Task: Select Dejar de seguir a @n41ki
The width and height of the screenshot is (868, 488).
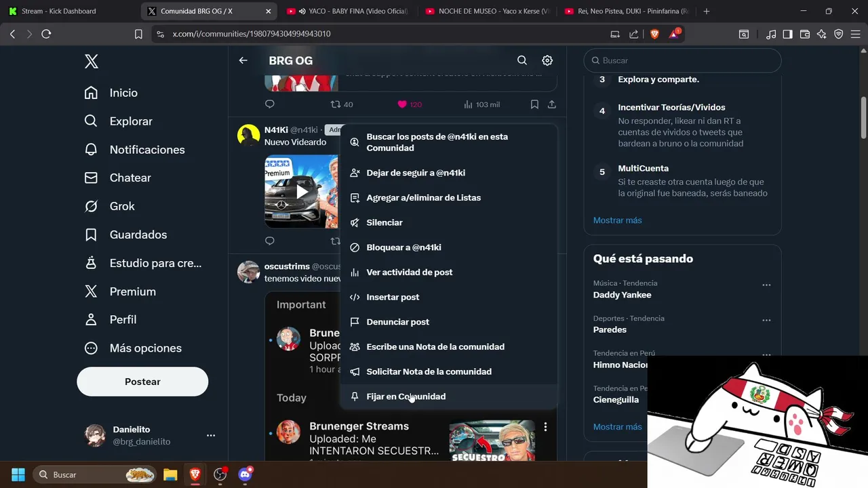Action: tap(448, 173)
